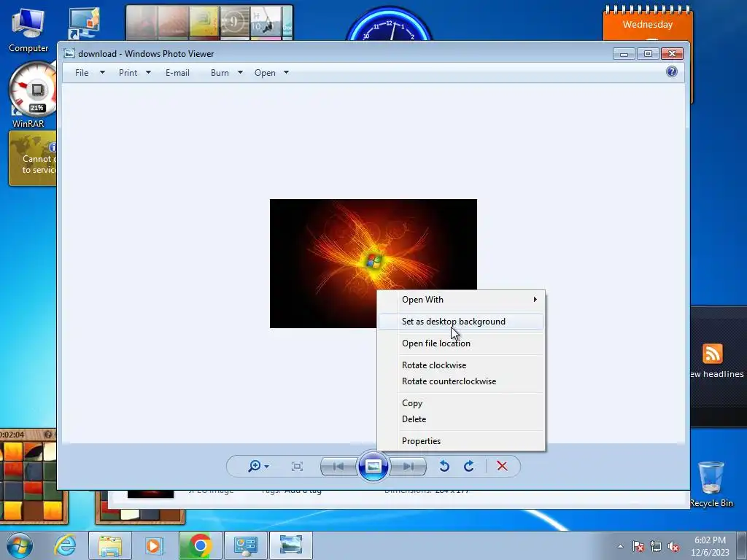Open the Recycle Bin
The height and width of the screenshot is (560, 747).
[x=711, y=483]
